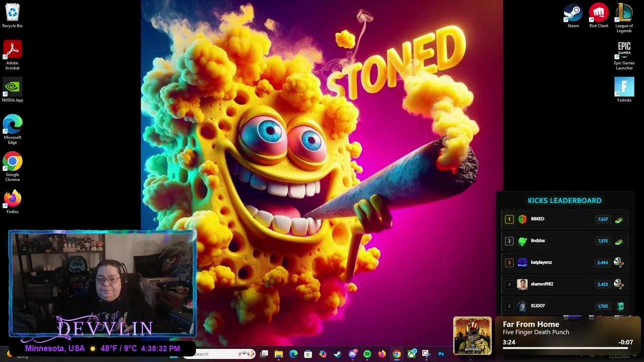Image resolution: width=644 pixels, height=362 pixels.
Task: Open Snipping Tool from the taskbar
Action: click(426, 354)
